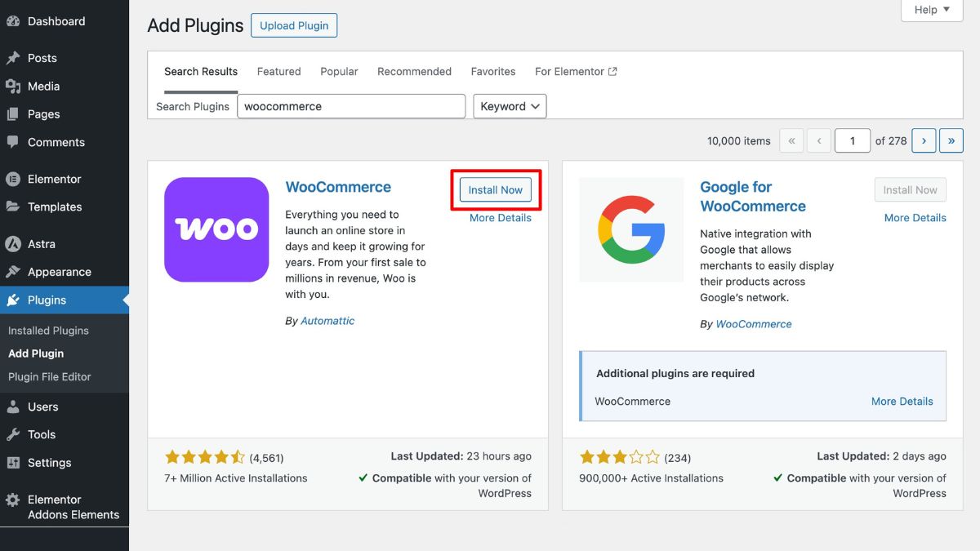This screenshot has height=551, width=980.
Task: Click the "10,000 items" count text
Action: tap(739, 141)
